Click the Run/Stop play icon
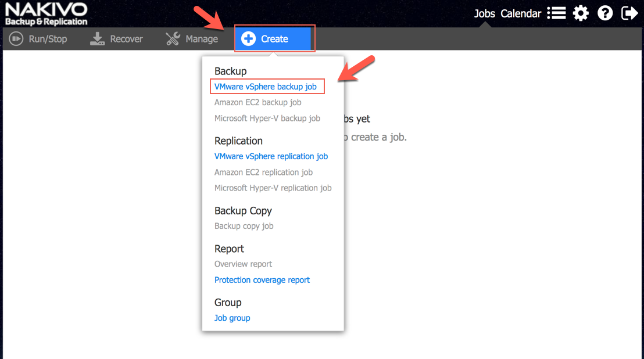 pyautogui.click(x=16, y=39)
